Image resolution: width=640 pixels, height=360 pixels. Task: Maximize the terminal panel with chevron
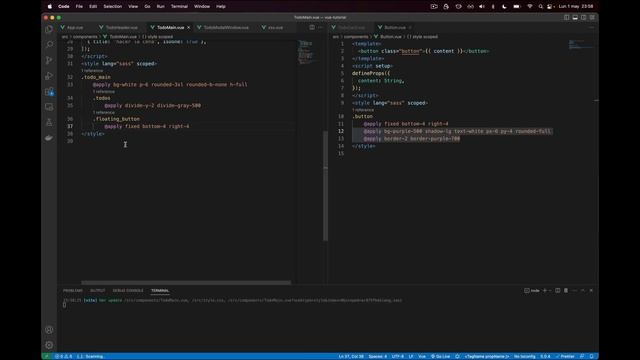583,291
